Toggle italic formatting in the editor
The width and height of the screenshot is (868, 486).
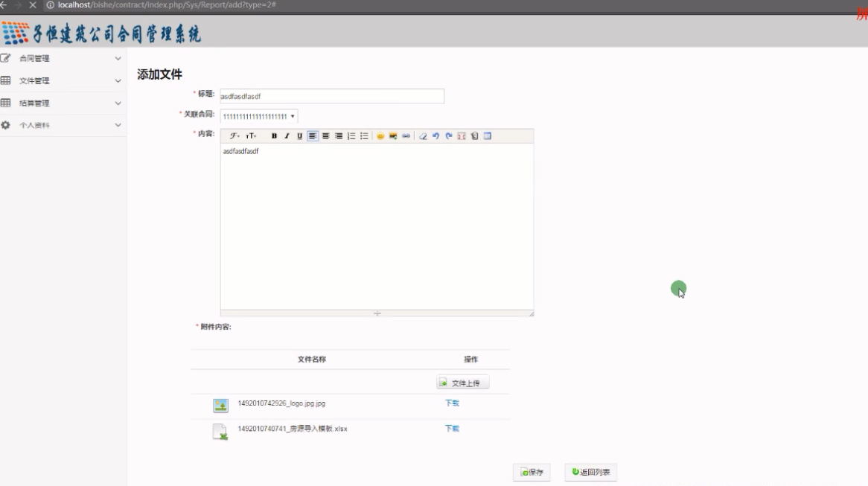coord(287,136)
